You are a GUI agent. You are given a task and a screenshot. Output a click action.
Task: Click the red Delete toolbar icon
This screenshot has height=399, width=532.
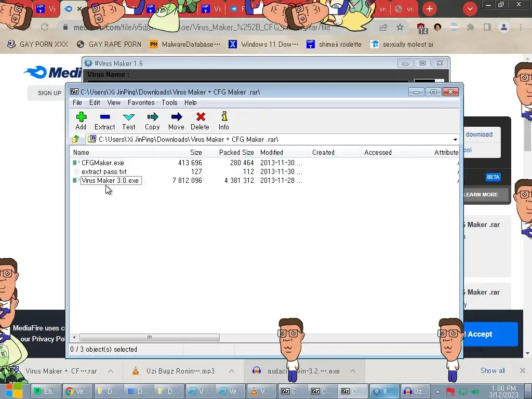pos(200,121)
